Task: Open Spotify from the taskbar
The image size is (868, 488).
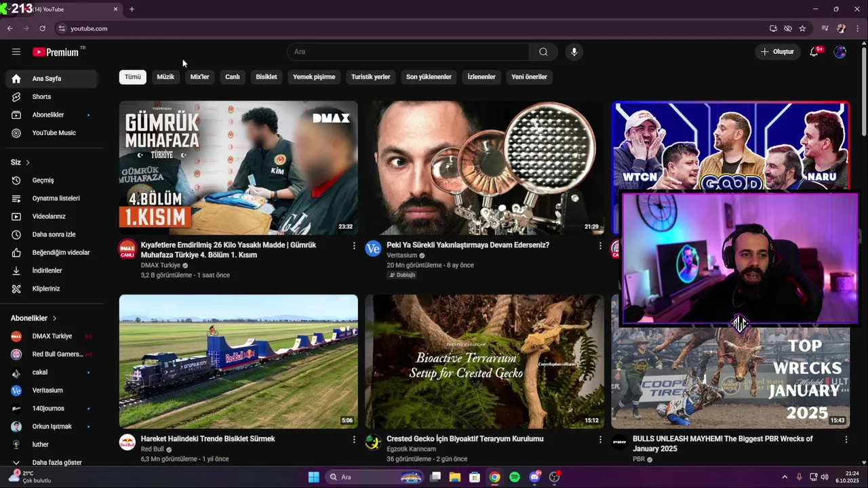Action: pyautogui.click(x=515, y=477)
